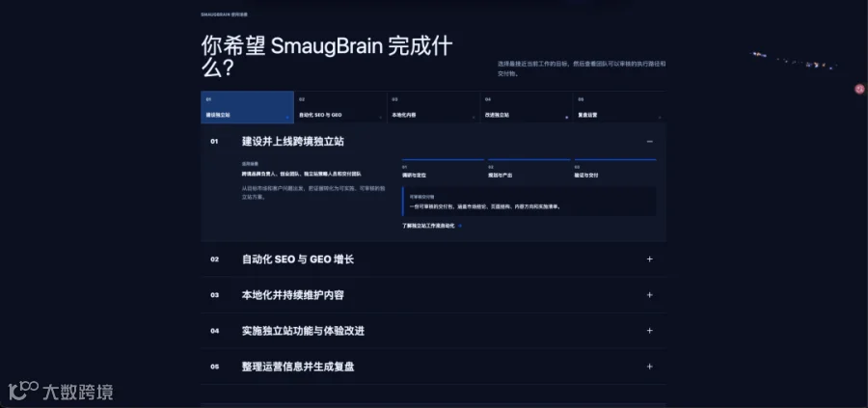This screenshot has width=868, height=408.
Task: Select step 02 规划与产出
Action: point(529,169)
